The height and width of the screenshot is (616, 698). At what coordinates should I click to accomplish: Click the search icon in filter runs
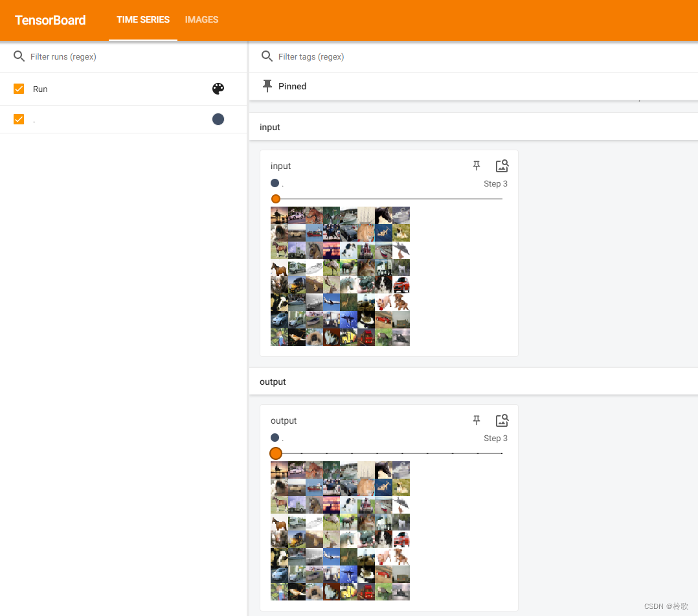pos(19,56)
